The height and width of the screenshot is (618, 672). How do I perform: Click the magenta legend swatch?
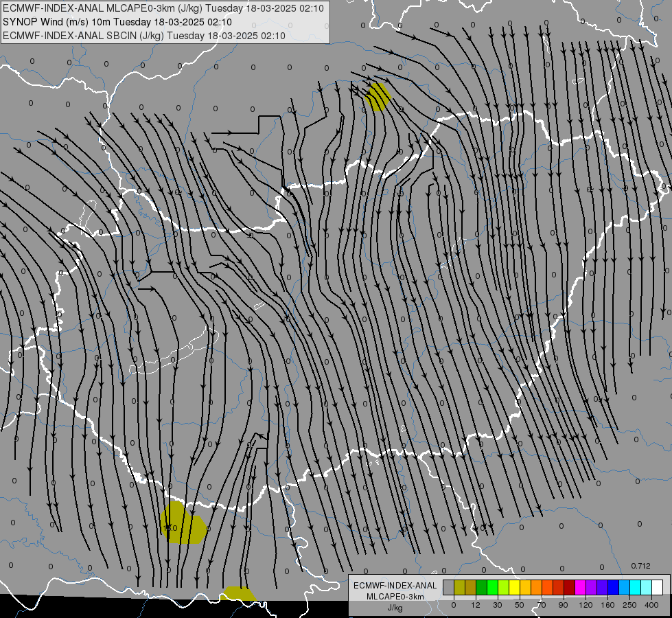[x=580, y=587]
